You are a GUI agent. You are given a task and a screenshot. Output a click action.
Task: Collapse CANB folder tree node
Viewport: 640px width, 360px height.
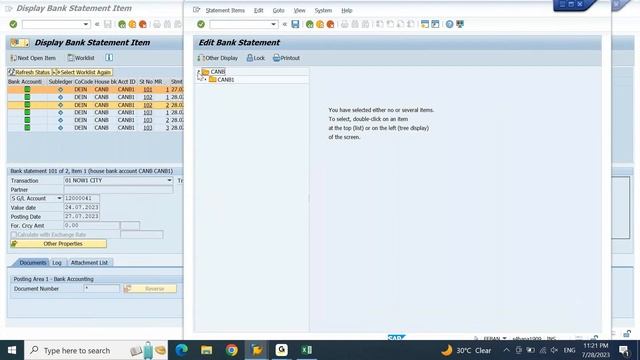tap(199, 72)
